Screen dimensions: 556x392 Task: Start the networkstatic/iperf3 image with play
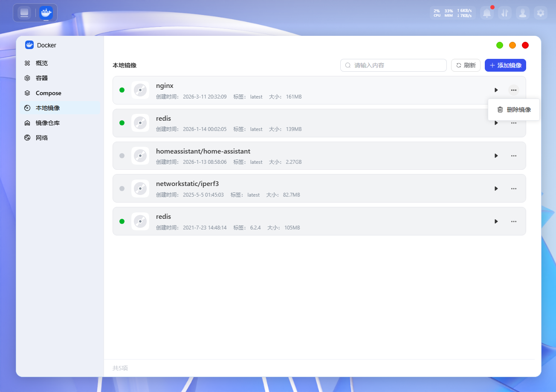496,189
